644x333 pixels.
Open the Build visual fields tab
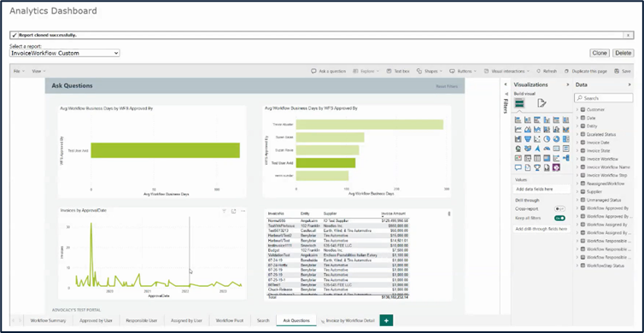point(519,103)
